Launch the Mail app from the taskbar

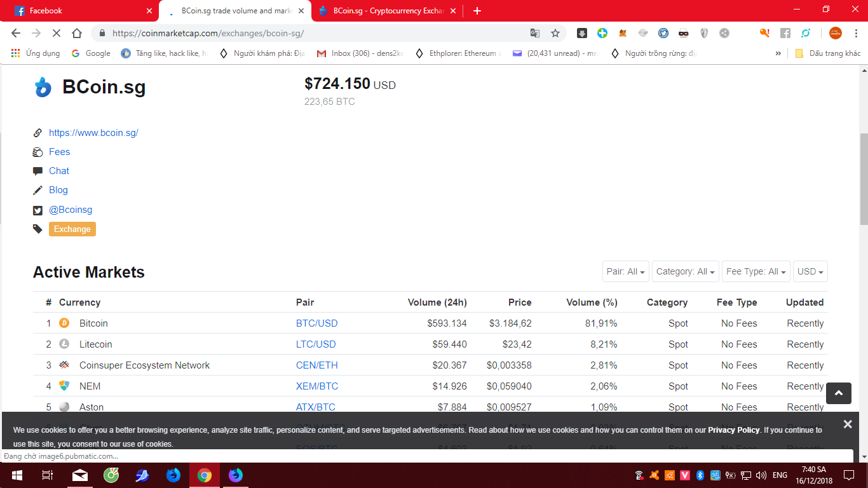80,475
